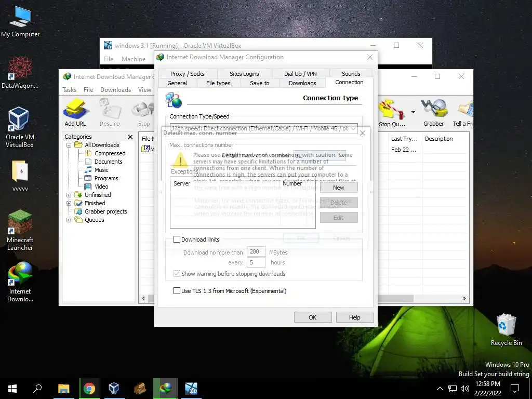Select Grabber projects in the tree
The height and width of the screenshot is (399, 532).
(101, 212)
